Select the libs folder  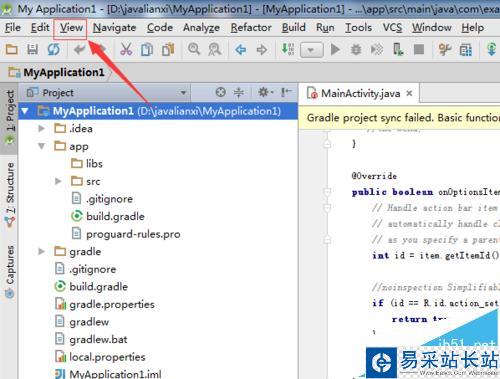tap(87, 164)
